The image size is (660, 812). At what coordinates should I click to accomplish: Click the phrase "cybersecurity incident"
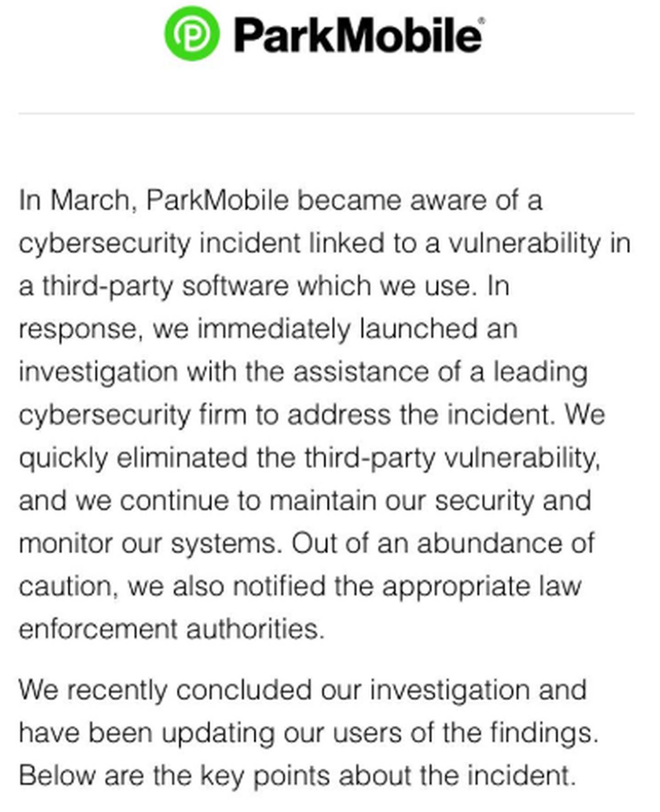[x=159, y=243]
